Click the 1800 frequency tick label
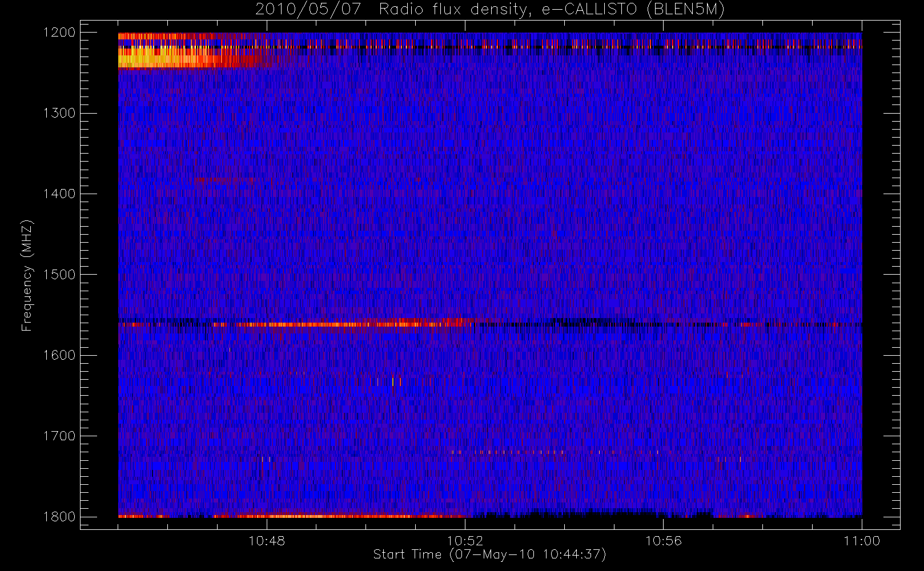Viewport: 924px width, 571px height. pyautogui.click(x=59, y=517)
